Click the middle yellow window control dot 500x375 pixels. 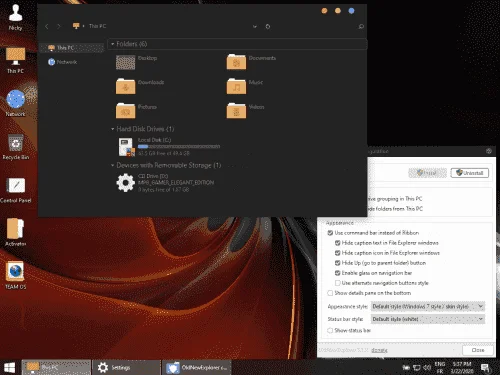(x=338, y=11)
